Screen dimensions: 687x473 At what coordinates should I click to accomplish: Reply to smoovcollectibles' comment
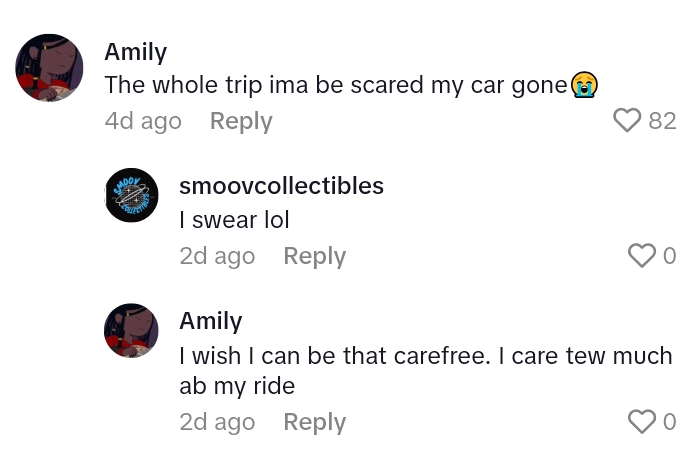point(315,256)
